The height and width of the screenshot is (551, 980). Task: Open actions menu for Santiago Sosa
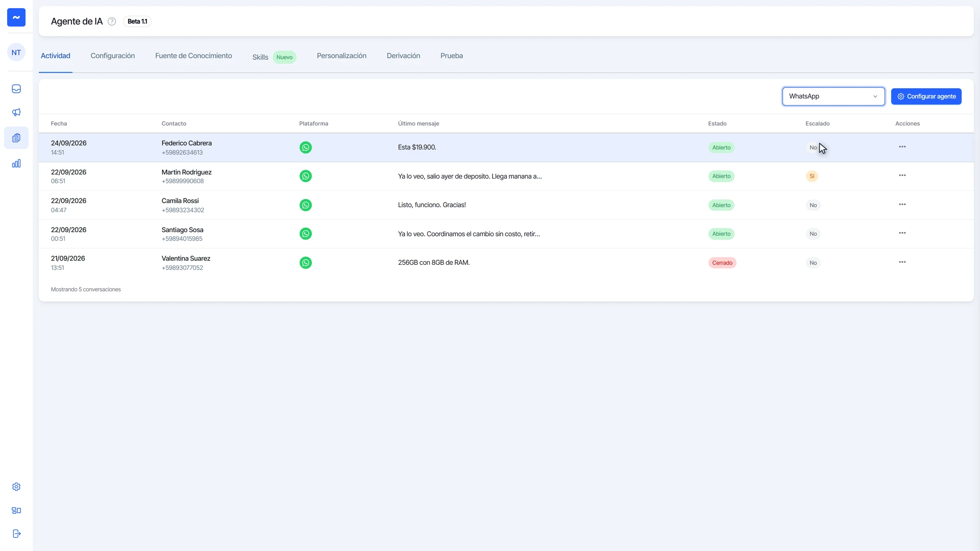coord(902,233)
